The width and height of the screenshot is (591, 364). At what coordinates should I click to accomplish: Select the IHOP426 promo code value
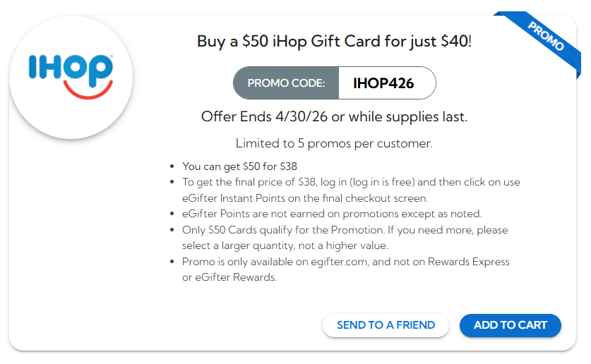[383, 83]
